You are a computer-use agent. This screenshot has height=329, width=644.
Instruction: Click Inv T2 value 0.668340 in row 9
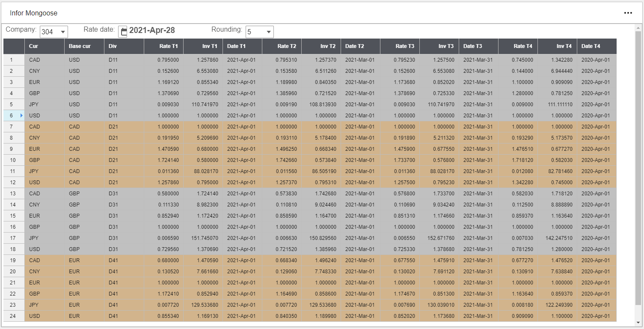click(x=321, y=149)
